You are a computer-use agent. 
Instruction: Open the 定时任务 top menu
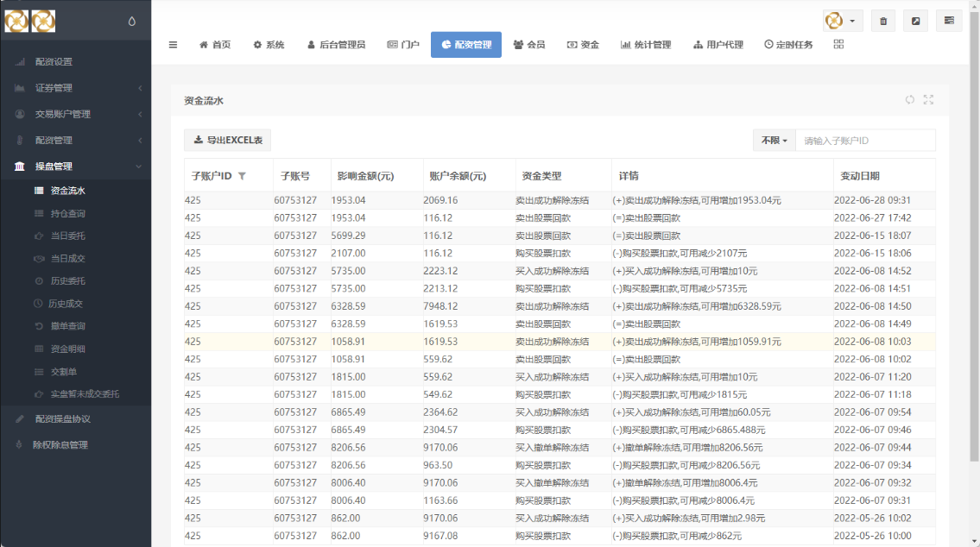coord(789,44)
